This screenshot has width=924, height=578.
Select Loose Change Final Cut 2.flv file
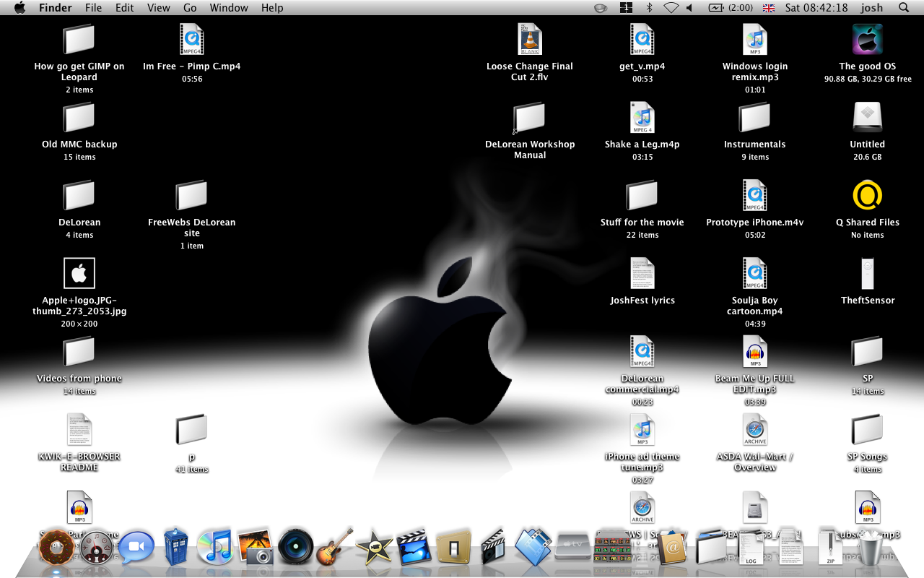click(530, 39)
